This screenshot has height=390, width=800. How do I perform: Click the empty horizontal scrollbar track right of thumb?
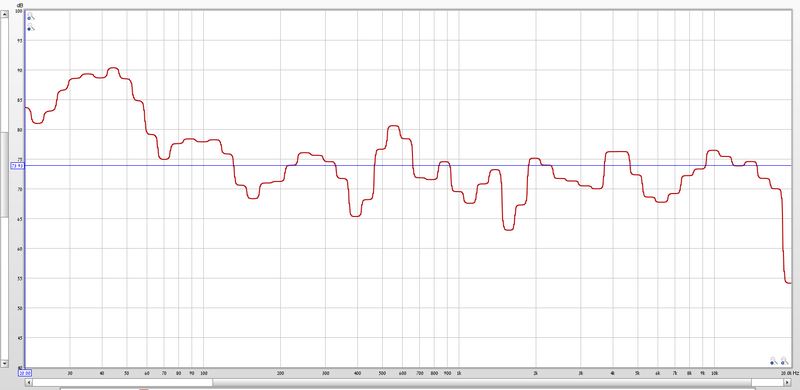click(x=768, y=382)
